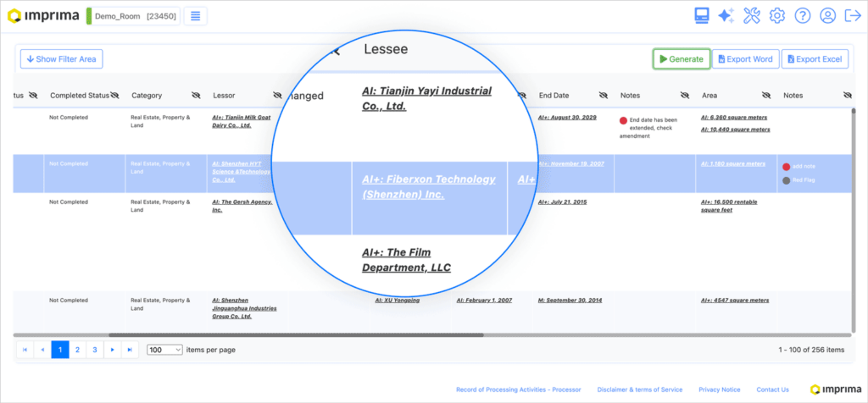Toggle visibility of the Lessor column
The width and height of the screenshot is (868, 403).
point(277,96)
